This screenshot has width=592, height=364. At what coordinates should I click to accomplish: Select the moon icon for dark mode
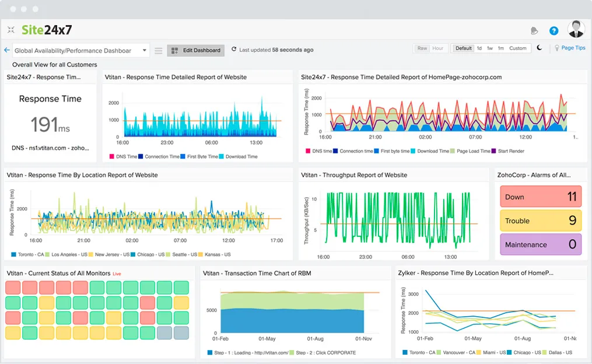(538, 48)
